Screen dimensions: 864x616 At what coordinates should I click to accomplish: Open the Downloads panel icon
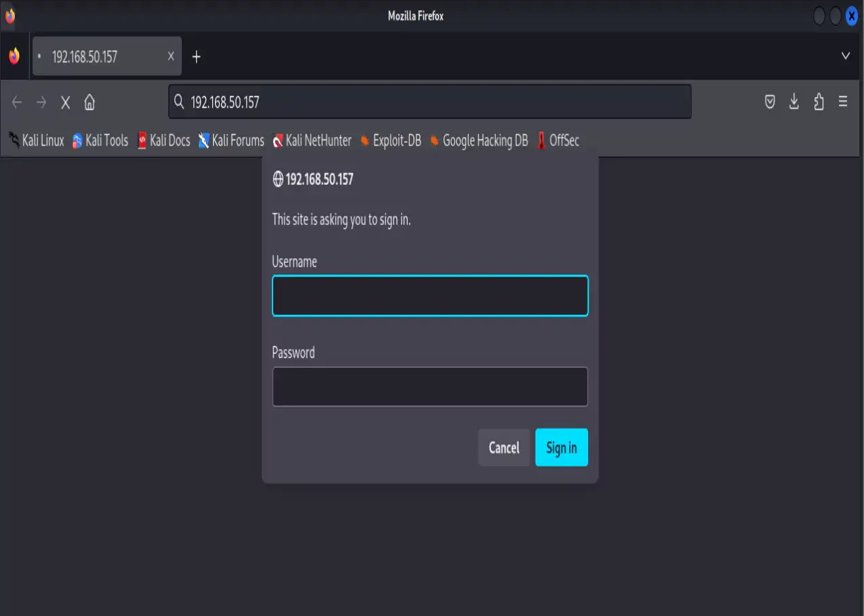tap(793, 102)
